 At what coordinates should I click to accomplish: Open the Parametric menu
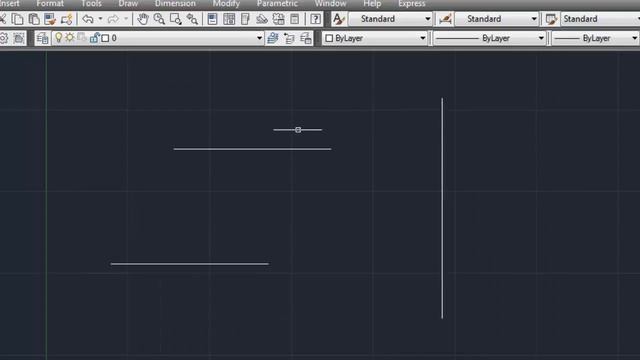tap(277, 4)
